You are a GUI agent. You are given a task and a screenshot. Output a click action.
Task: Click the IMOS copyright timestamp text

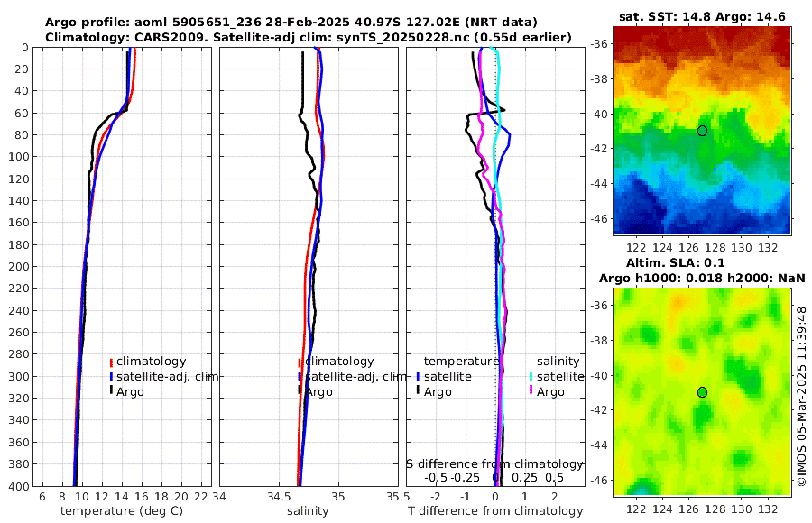point(801,396)
